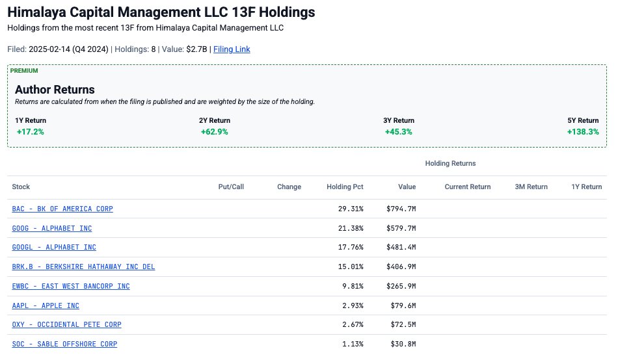Image resolution: width=618 pixels, height=364 pixels.
Task: Click the $79.6M value cell
Action: click(x=403, y=305)
